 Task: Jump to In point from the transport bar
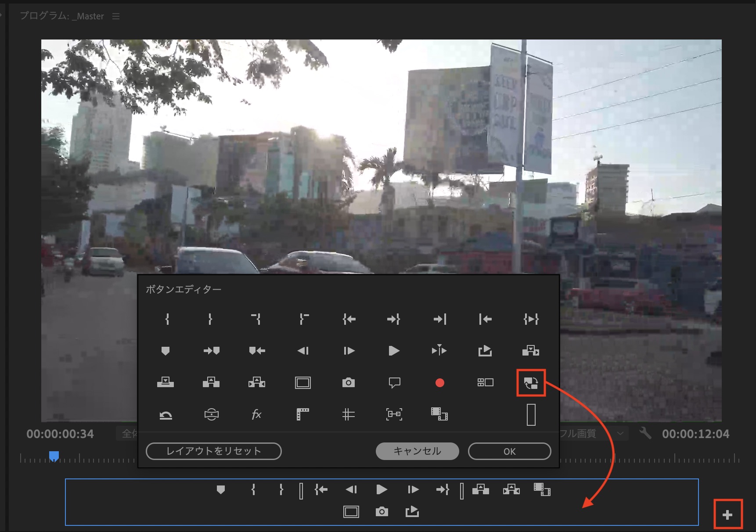point(321,489)
